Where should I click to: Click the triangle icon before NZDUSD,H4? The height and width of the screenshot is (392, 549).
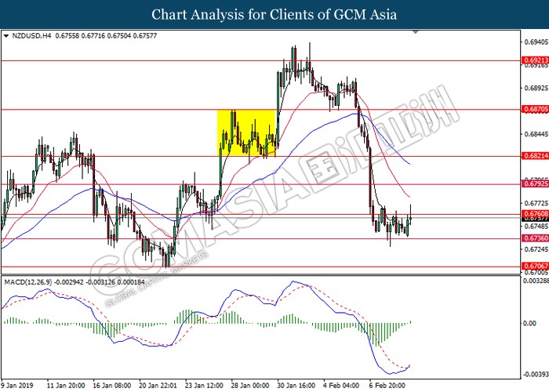coord(6,36)
